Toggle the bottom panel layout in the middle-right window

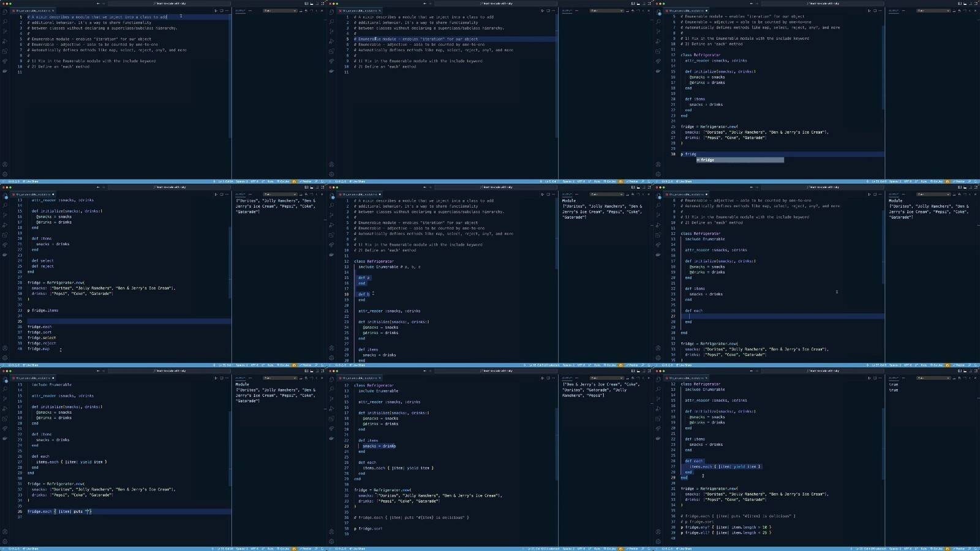(x=965, y=187)
